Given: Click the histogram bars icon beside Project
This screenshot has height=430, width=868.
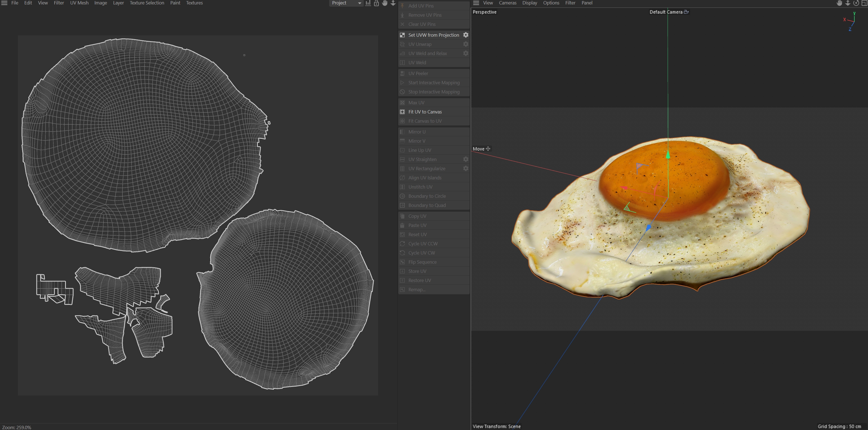Looking at the screenshot, I should click(x=368, y=3).
